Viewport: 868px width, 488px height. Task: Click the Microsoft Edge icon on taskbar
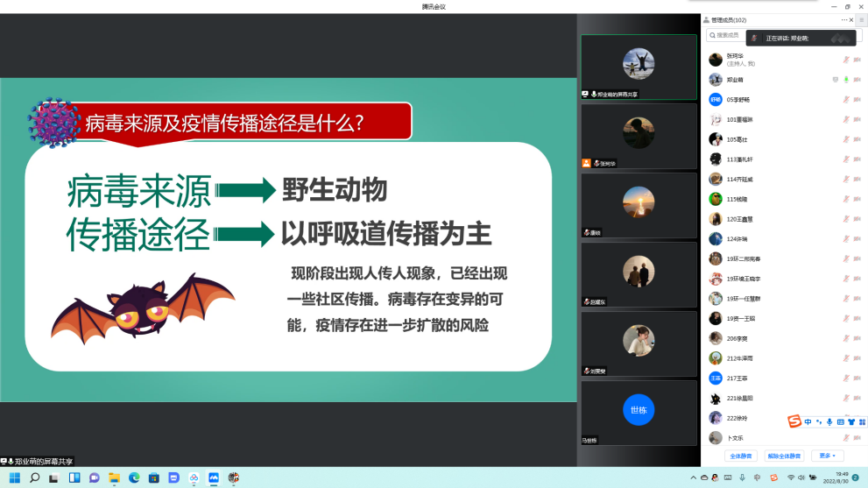[x=134, y=477]
